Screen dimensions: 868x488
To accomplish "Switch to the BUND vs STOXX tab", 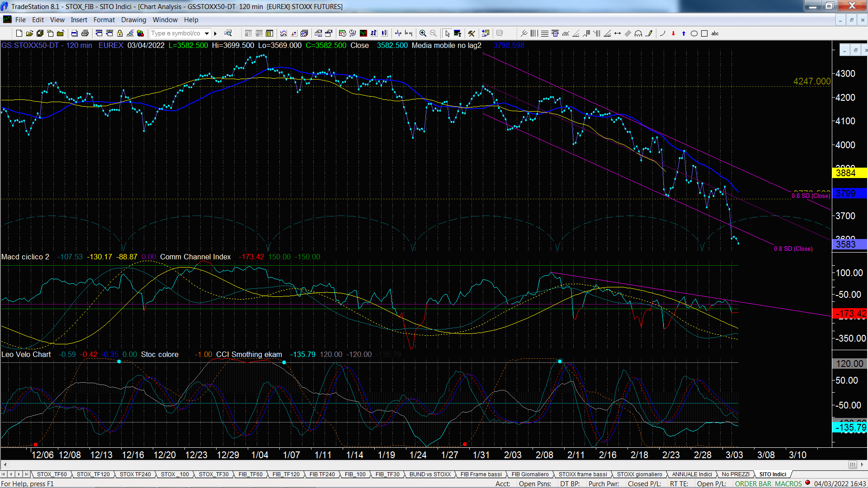I will click(x=430, y=474).
